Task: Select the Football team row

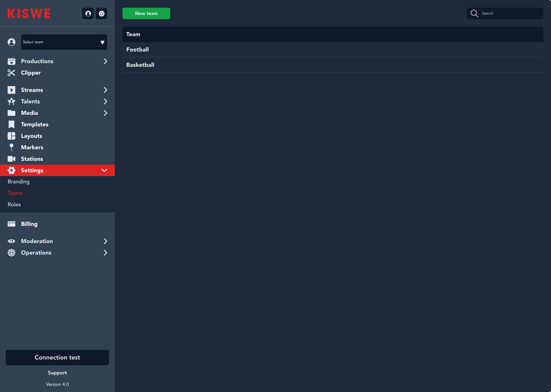Action: 333,50
